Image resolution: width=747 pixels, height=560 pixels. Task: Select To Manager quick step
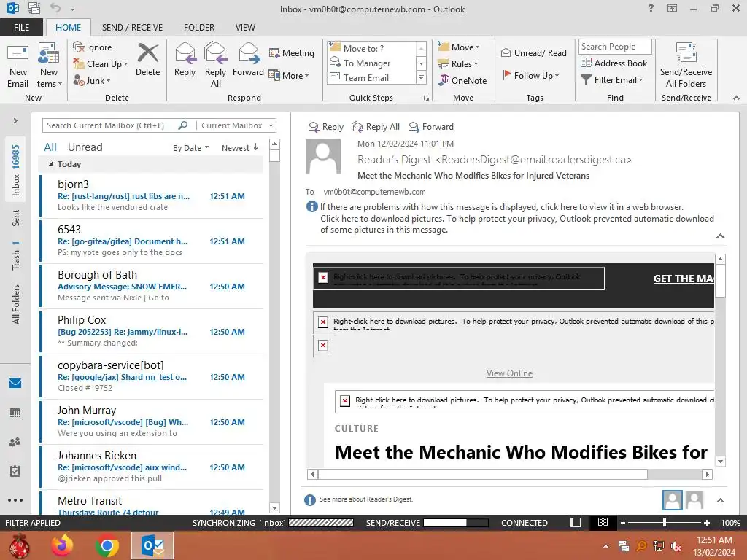tap(372, 63)
